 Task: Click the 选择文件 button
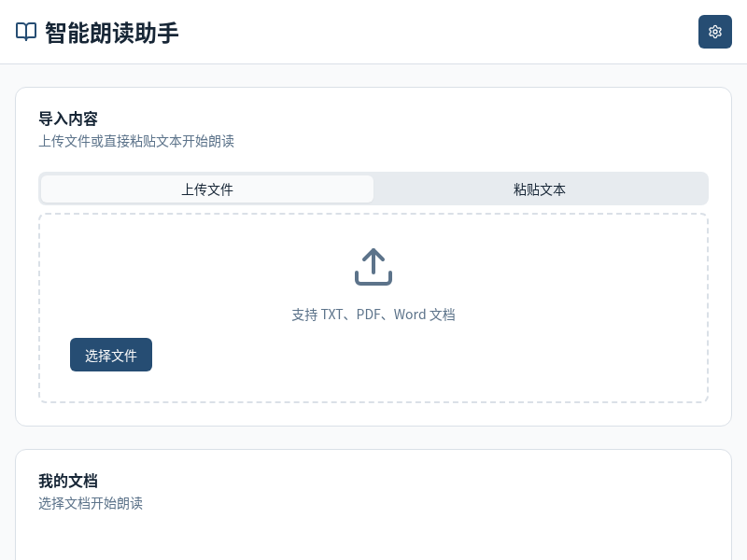111,355
